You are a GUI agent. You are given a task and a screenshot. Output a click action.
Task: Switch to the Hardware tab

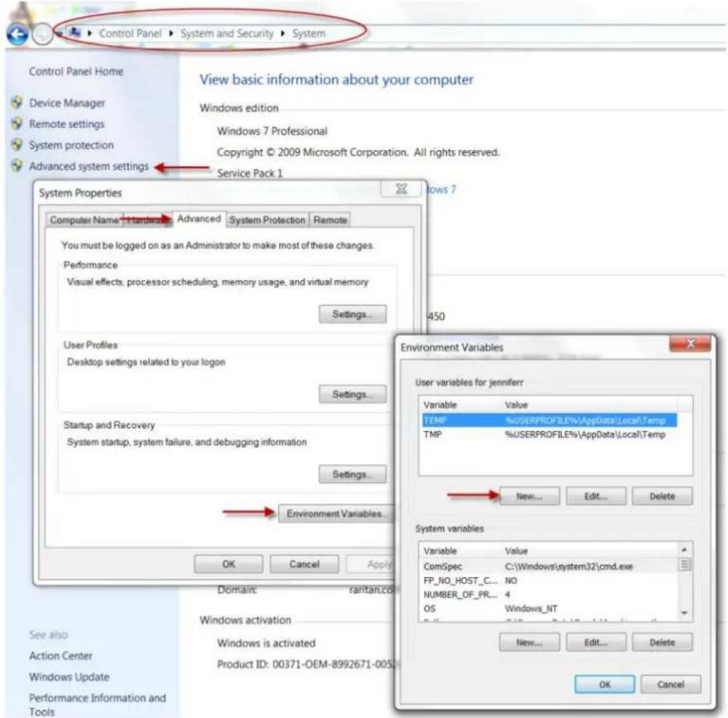coord(147,220)
